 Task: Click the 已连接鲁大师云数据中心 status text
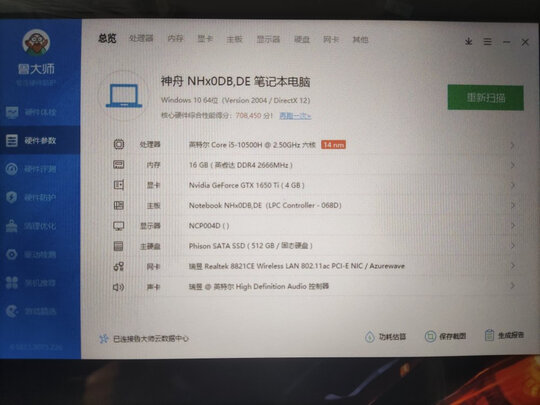pos(151,339)
